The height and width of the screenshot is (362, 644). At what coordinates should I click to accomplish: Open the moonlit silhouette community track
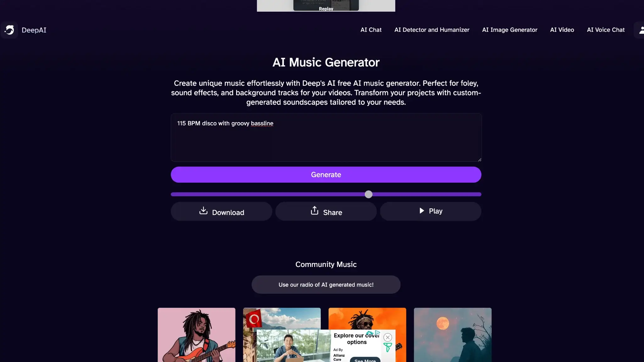point(452,335)
